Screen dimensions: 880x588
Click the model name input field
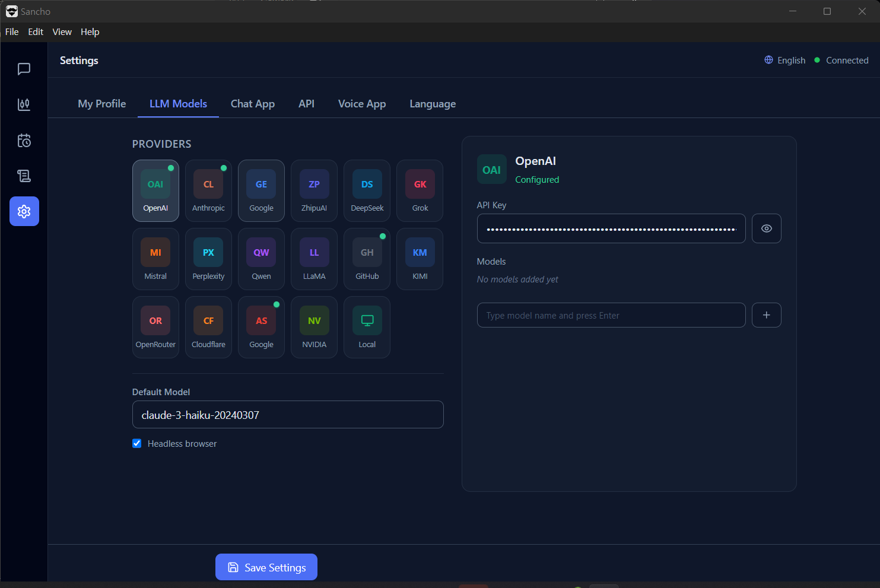tap(611, 315)
